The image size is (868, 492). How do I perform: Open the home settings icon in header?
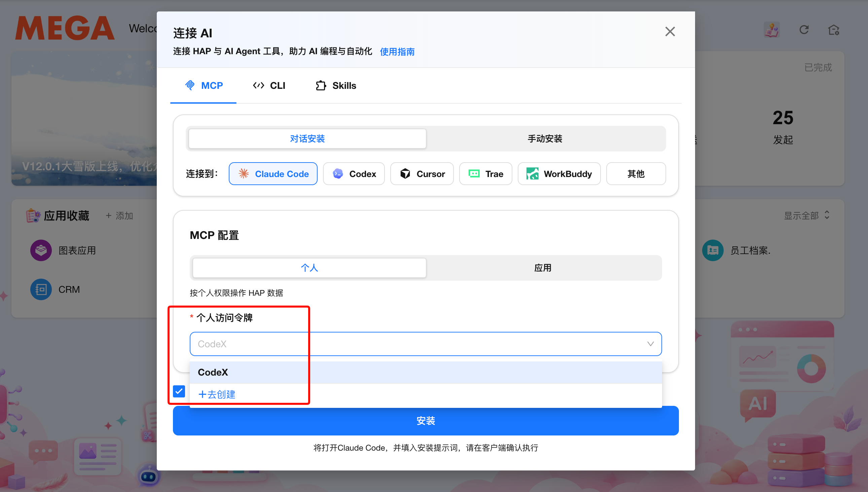[834, 30]
